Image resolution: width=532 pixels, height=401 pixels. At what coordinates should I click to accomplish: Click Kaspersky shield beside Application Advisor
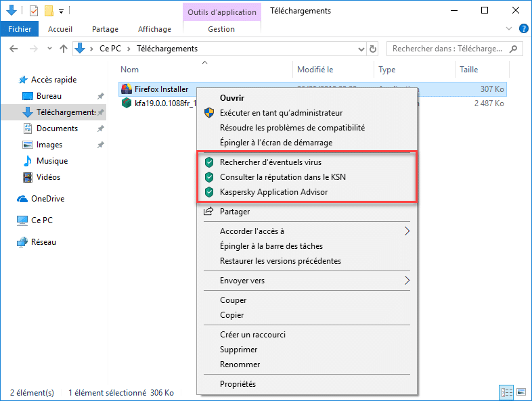point(209,192)
